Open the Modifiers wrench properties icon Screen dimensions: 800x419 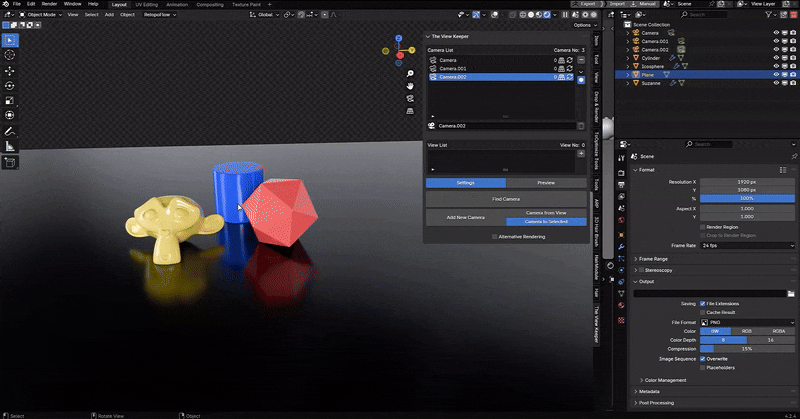[x=621, y=247]
